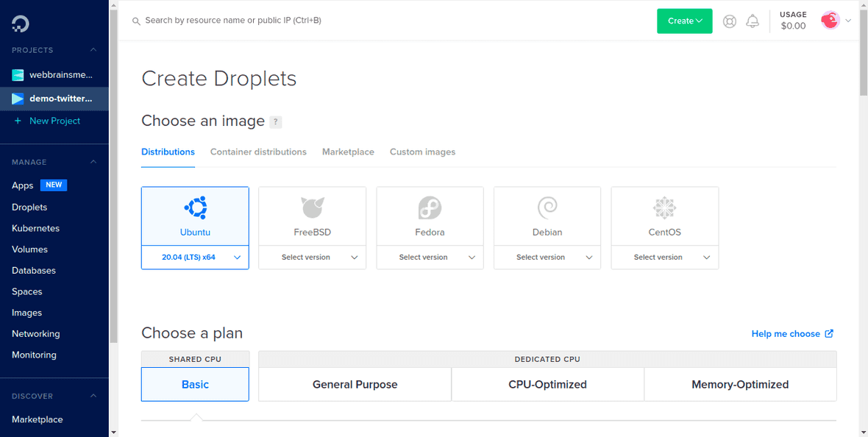868x437 pixels.
Task: Select the General Purpose plan
Action: [x=355, y=384]
